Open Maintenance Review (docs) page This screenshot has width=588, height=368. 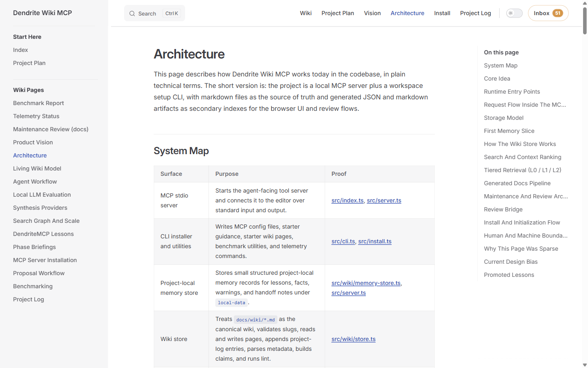[x=51, y=129]
